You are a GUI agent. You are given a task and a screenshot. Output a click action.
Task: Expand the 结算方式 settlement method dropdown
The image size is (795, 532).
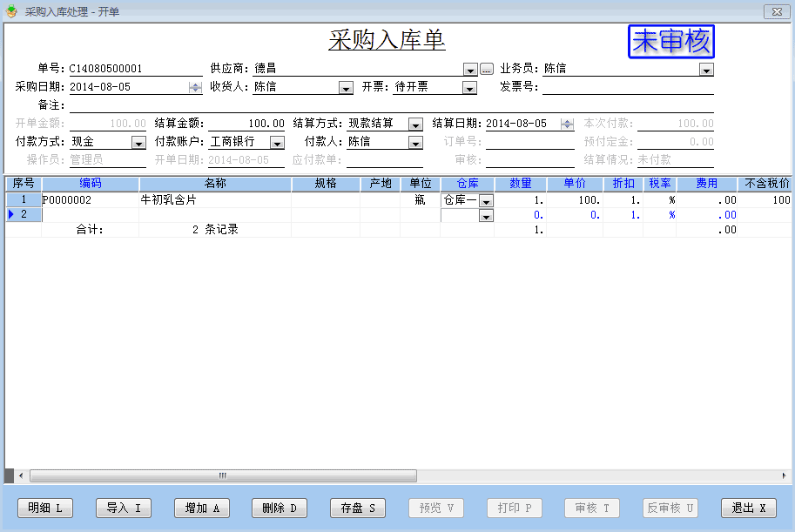[x=415, y=124]
